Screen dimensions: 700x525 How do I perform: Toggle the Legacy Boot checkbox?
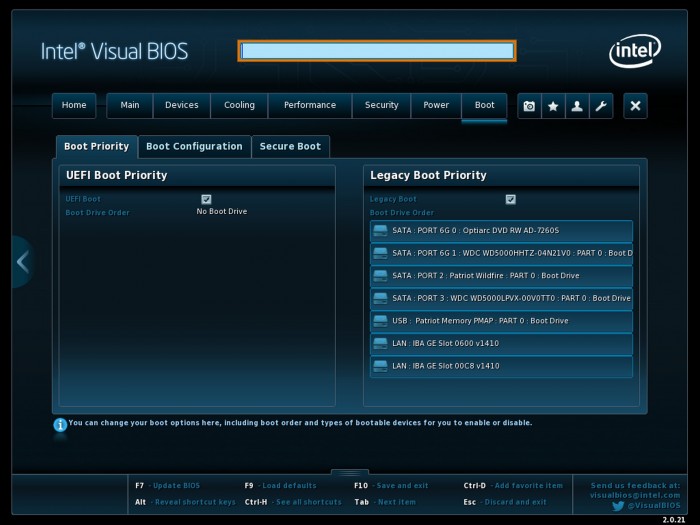click(x=511, y=199)
